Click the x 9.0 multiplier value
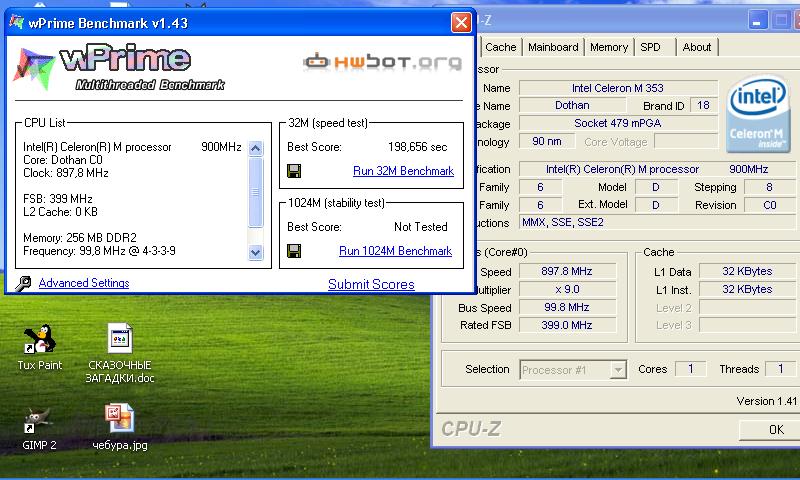 tap(567, 289)
